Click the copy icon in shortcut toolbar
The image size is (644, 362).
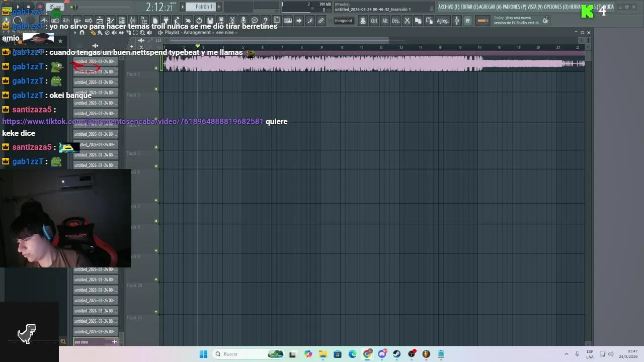tap(418, 21)
